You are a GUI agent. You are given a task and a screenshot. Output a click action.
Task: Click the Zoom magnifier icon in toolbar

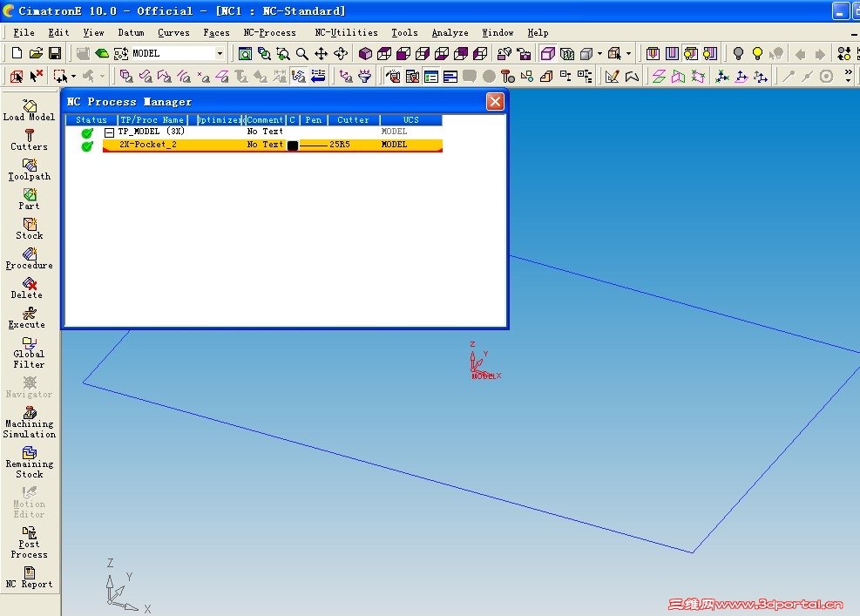tap(301, 53)
